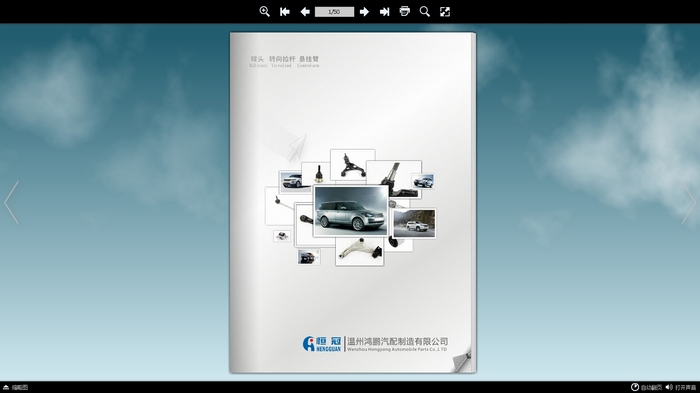Screen dimensions: 700x393
Task: Click the page number field showing 1/50
Action: tap(334, 12)
